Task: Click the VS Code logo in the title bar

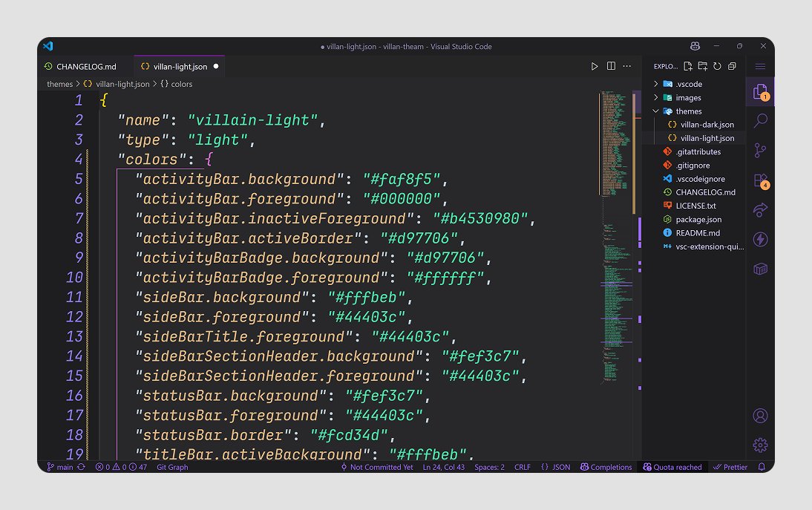Action: [48, 46]
